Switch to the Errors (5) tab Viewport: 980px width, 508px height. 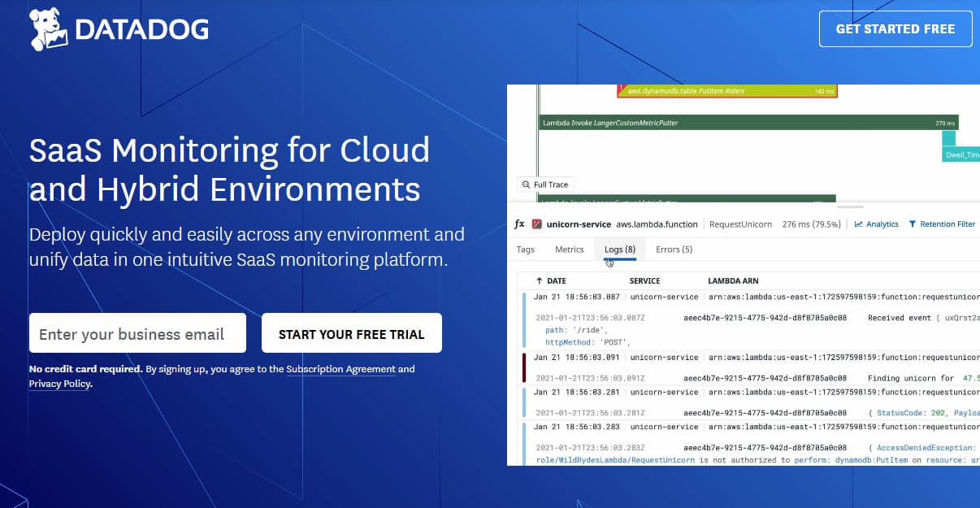[674, 250]
